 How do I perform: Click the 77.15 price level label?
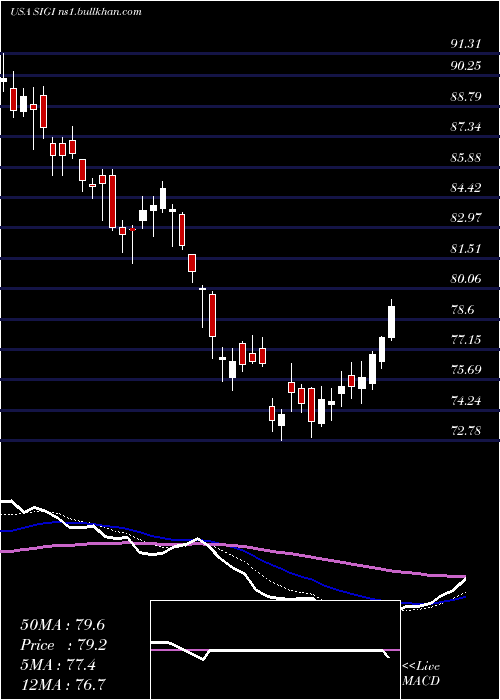pos(466,339)
